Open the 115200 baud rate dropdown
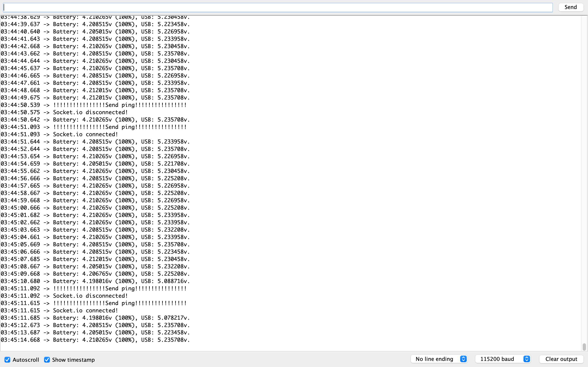Viewport: 588px width, 367px height. (x=497, y=359)
